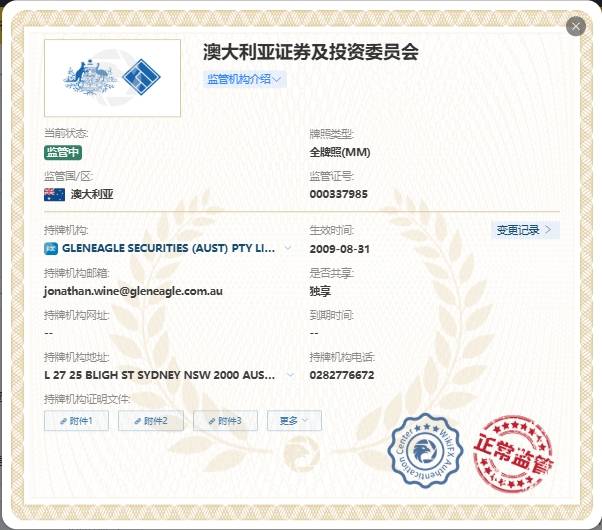Select the phone number 0282776672
The width and height of the screenshot is (602, 530).
[342, 375]
